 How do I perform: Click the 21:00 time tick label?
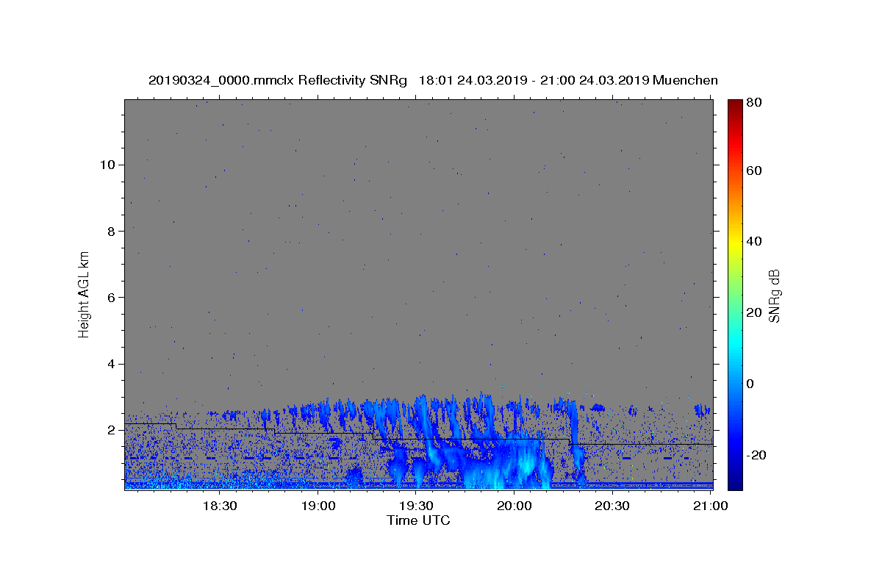[710, 506]
